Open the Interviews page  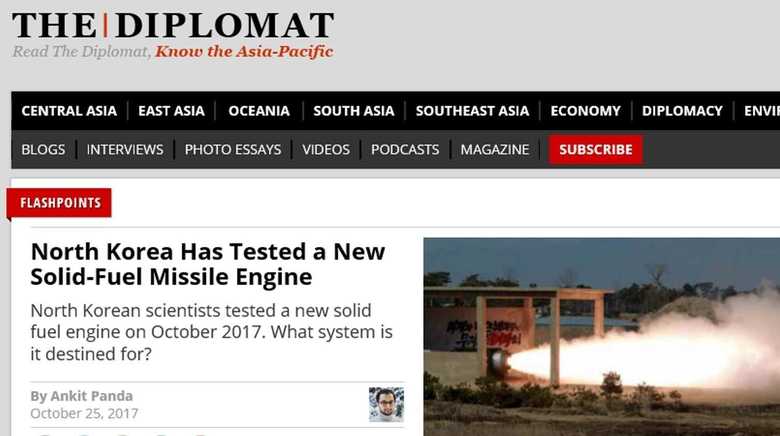tap(125, 149)
